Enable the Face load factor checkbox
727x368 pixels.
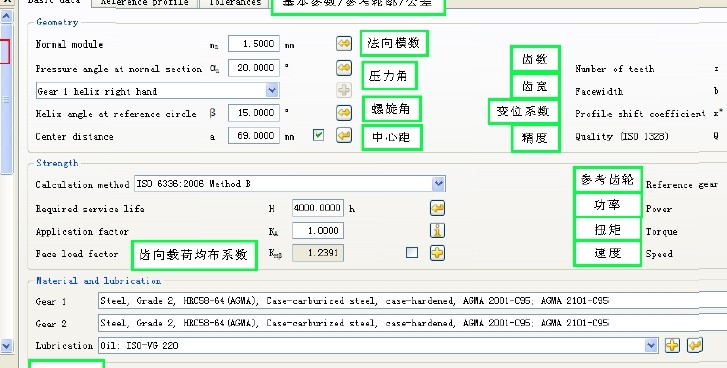click(x=412, y=253)
